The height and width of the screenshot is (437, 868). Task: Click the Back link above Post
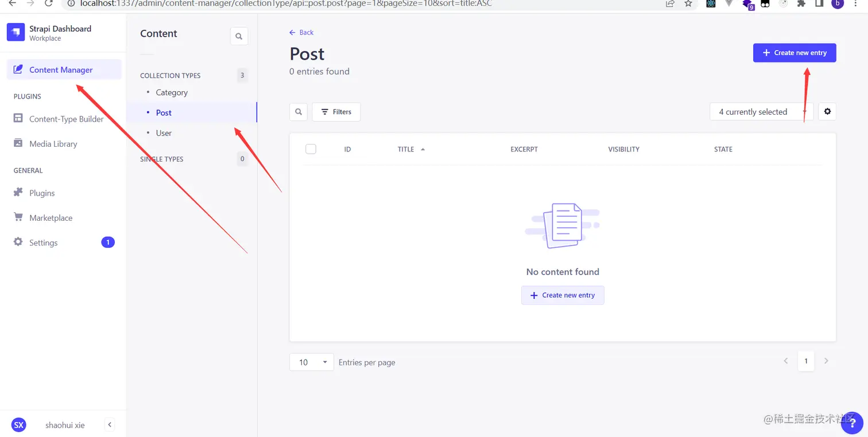click(x=301, y=32)
